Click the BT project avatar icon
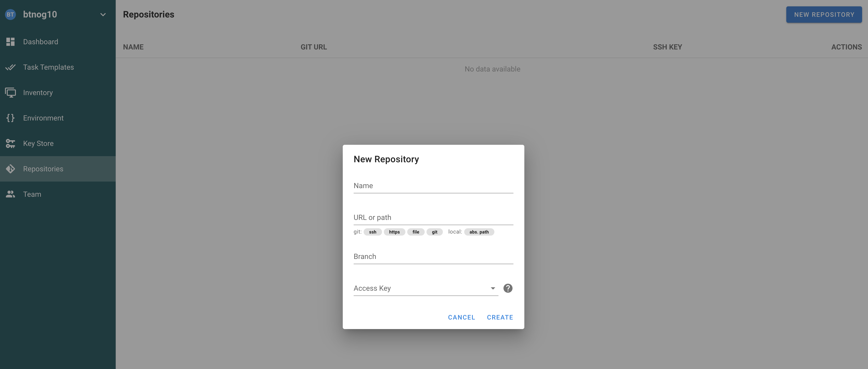 10,15
